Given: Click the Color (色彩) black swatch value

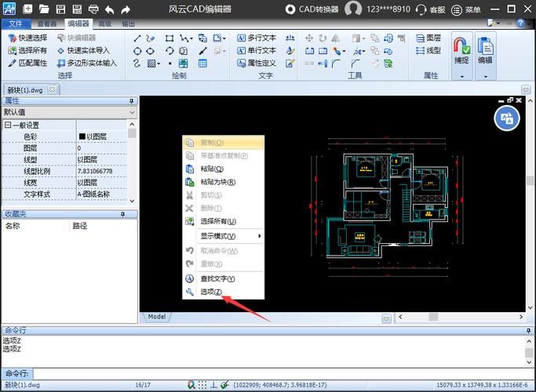Looking at the screenshot, I should (82, 136).
